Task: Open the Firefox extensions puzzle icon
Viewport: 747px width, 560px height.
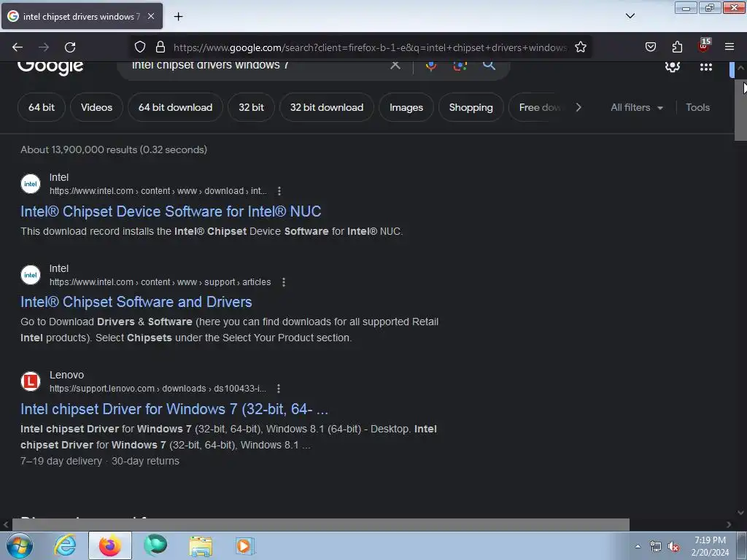Action: click(677, 47)
